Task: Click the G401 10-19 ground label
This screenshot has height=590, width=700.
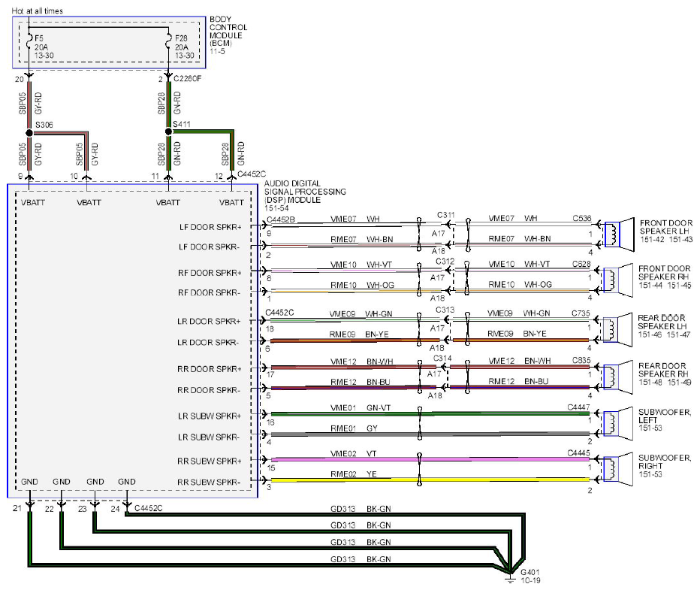Action: pyautogui.click(x=530, y=576)
